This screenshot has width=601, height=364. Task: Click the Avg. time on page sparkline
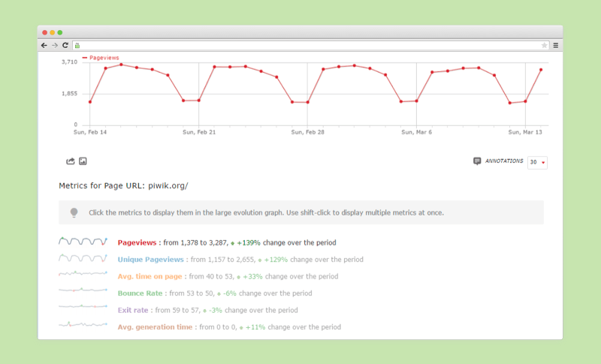(83, 273)
